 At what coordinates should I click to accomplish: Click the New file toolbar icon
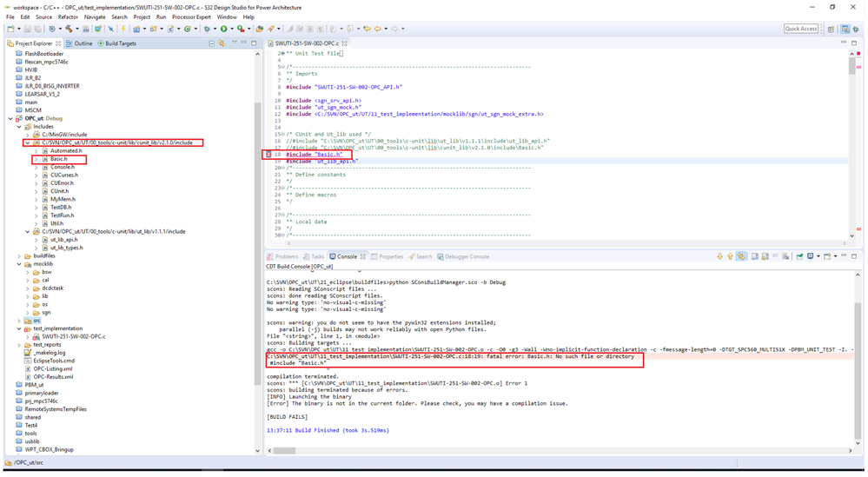click(x=10, y=29)
